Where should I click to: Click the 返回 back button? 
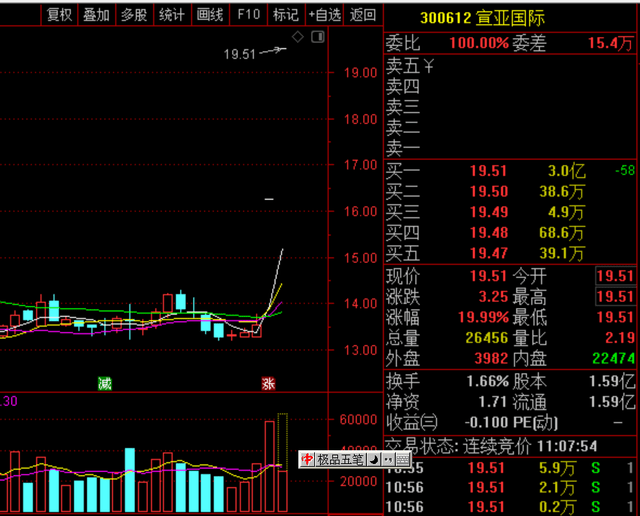pyautogui.click(x=363, y=15)
